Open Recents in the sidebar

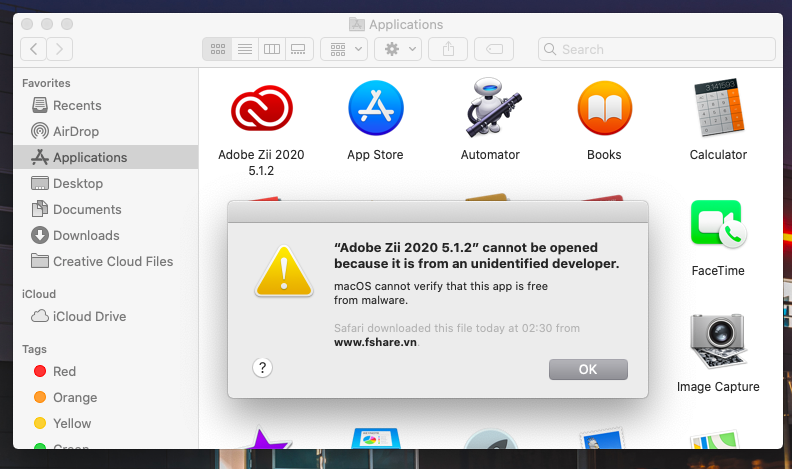pos(106,105)
